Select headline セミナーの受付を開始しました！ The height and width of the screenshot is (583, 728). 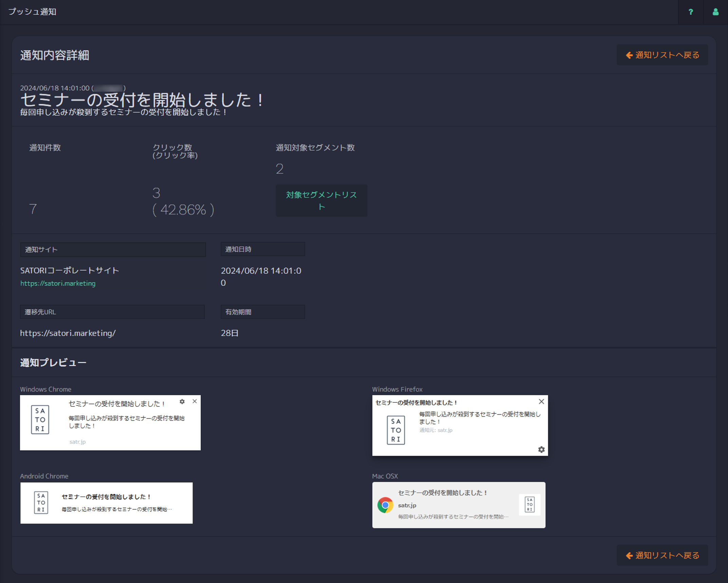(142, 100)
